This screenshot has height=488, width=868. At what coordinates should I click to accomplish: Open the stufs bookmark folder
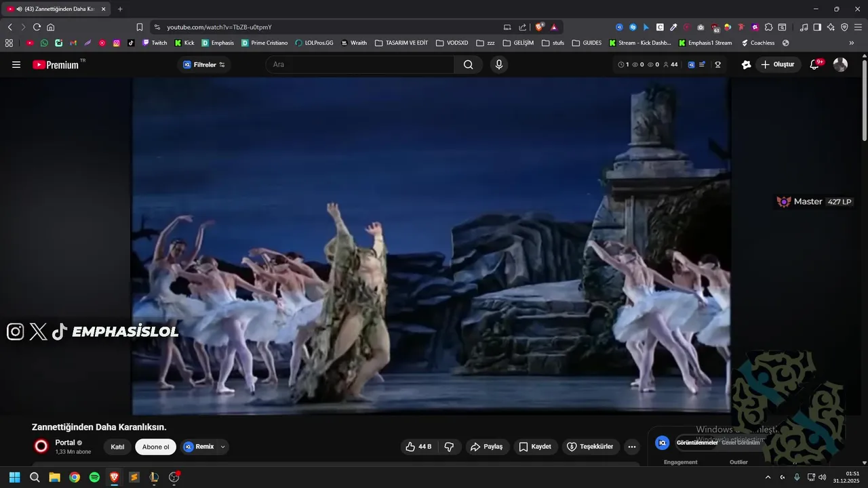tap(553, 43)
